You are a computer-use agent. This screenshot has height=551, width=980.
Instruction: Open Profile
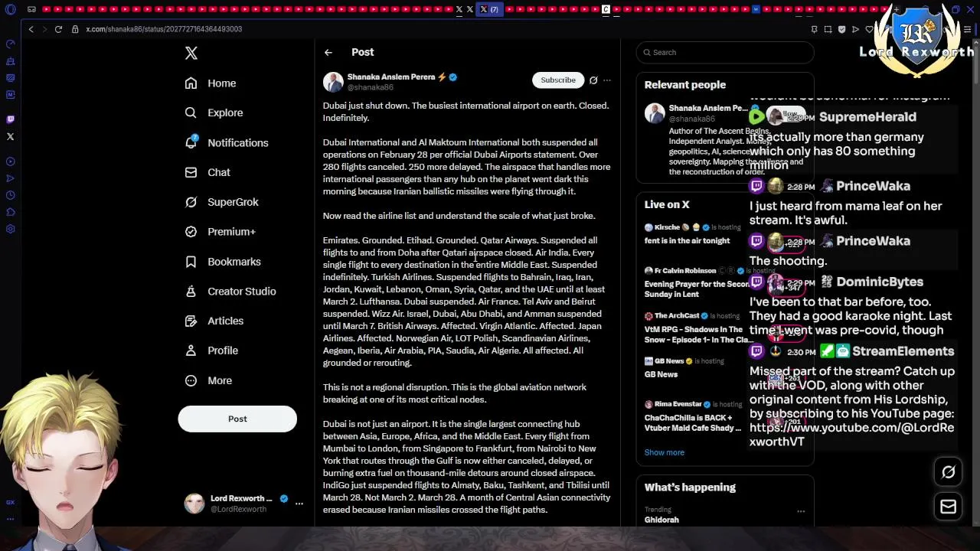(x=212, y=350)
